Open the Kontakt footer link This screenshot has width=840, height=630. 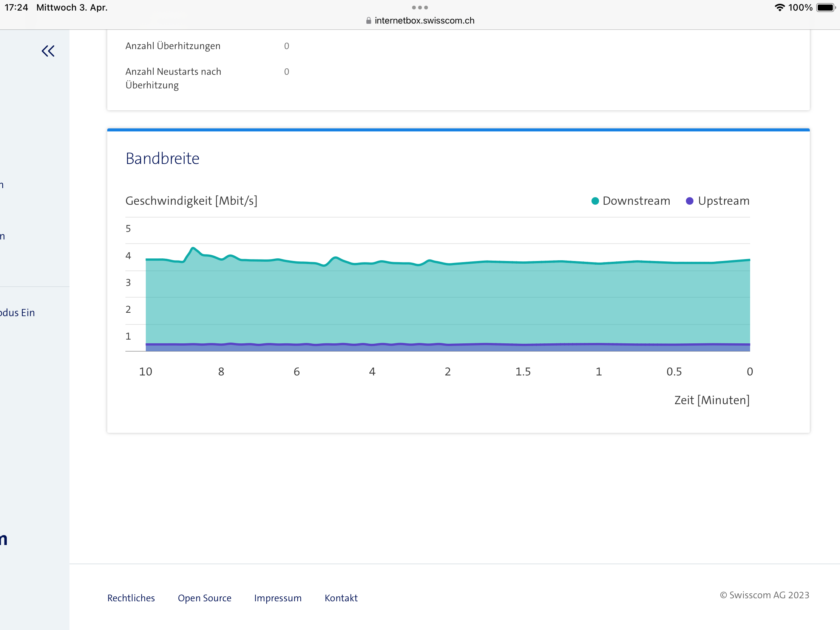pyautogui.click(x=341, y=598)
